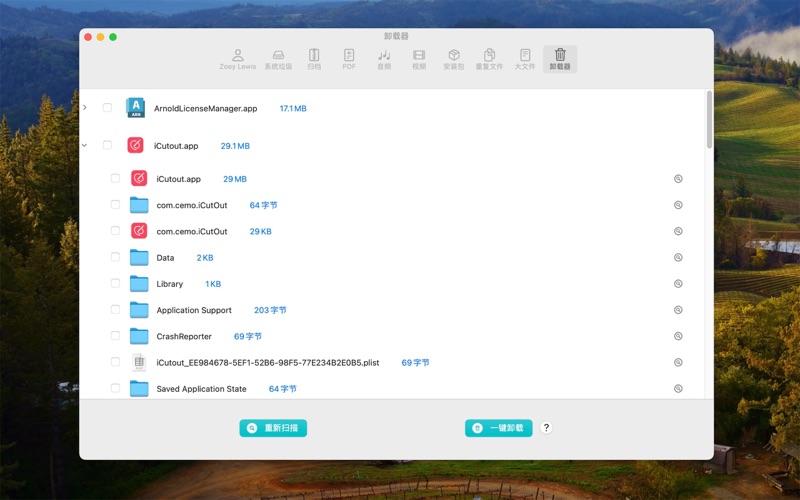Screen dimensions: 800x500
Task: Click the Library 1 KB size value
Action: 213,284
